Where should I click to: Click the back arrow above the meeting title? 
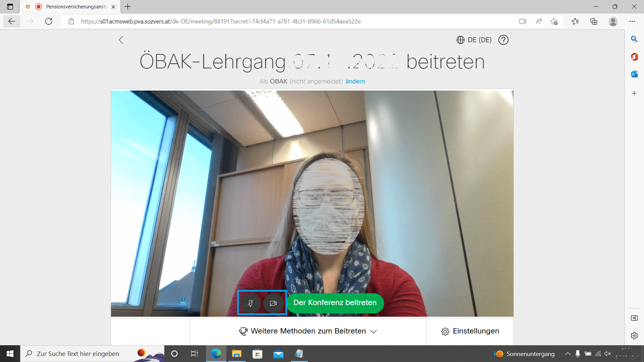(121, 40)
